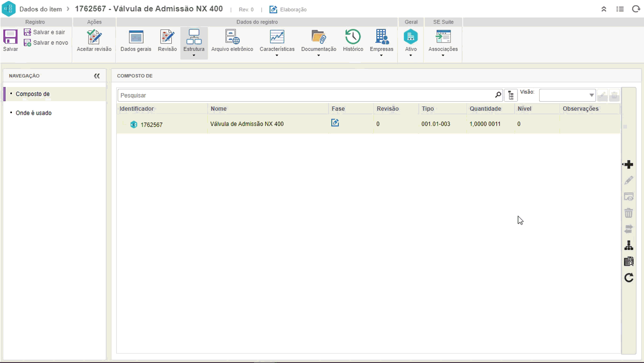Sort by Quantidade column header

[485, 109]
